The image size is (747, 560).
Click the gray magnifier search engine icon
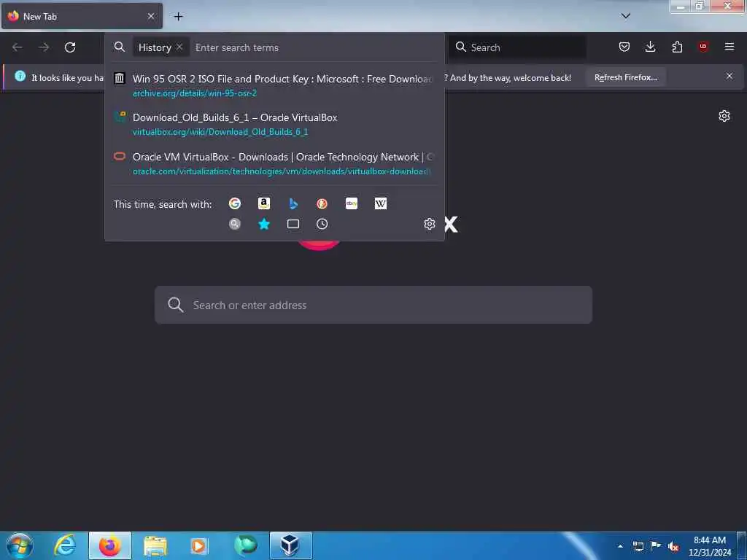click(235, 224)
